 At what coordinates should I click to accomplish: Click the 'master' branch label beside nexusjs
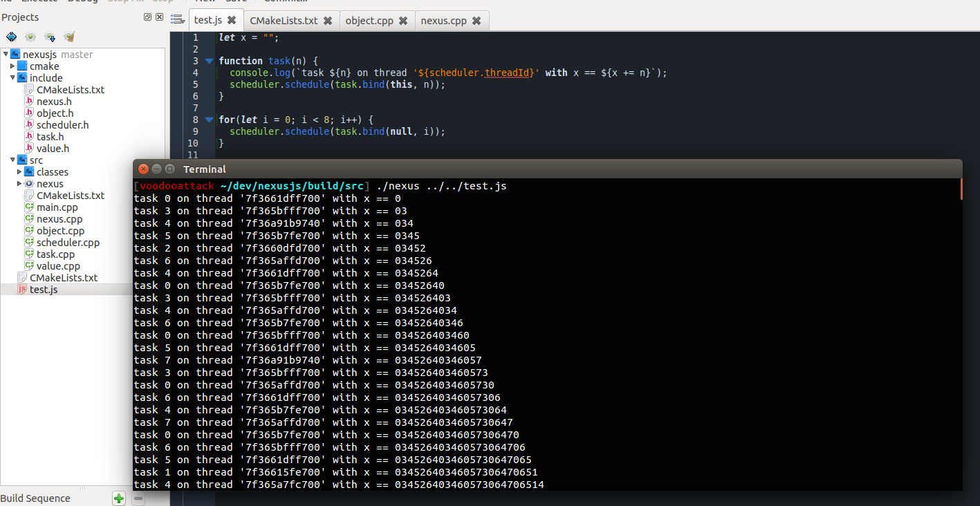pyautogui.click(x=77, y=55)
